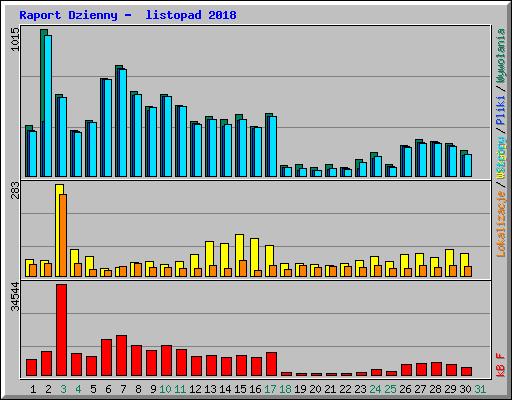Click the cyan bar for day 27
Image resolution: width=512 pixels, height=400 pixels.
click(x=423, y=160)
